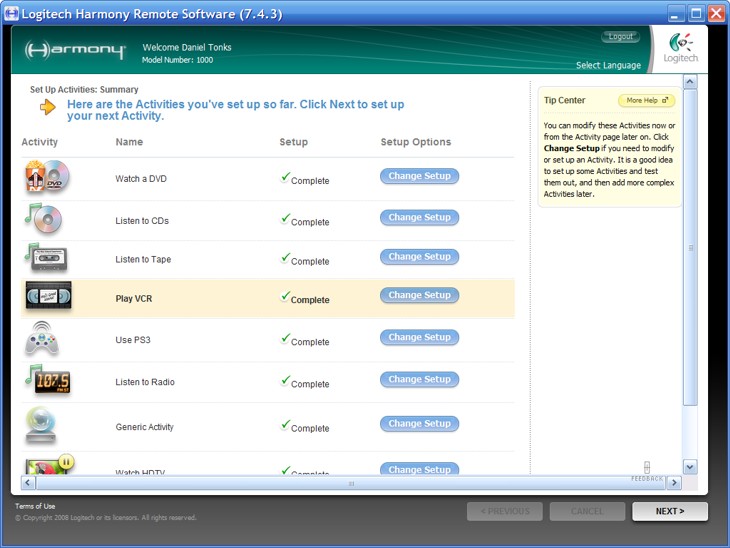Click the Listen to Tape cassette icon
Screen dimensions: 730x548
pyautogui.click(x=46, y=257)
